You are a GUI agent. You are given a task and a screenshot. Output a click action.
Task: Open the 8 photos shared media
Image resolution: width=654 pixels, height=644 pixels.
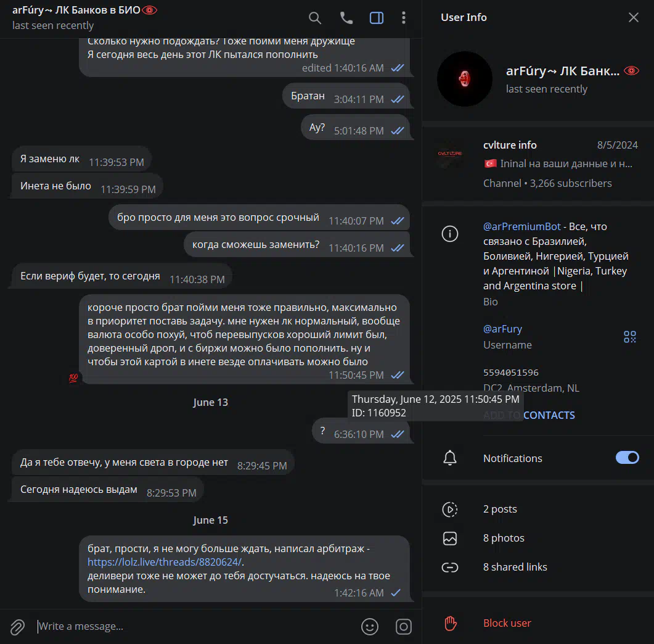[x=538, y=538]
